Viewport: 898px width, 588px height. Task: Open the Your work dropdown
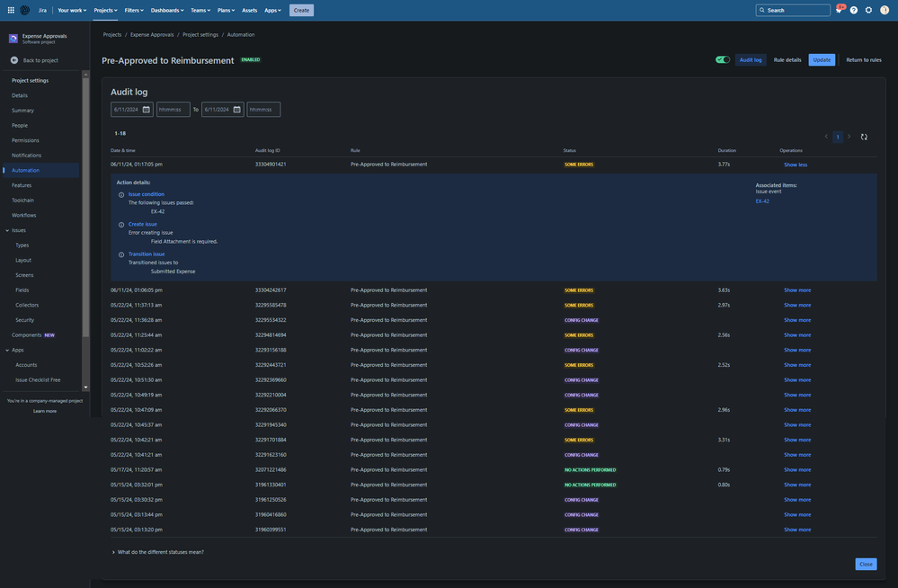click(x=72, y=10)
